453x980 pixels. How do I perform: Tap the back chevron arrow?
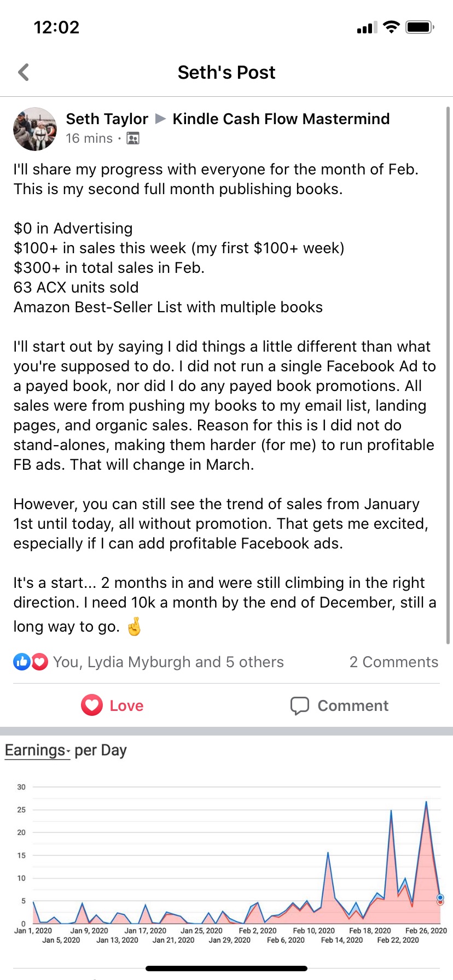pyautogui.click(x=24, y=72)
